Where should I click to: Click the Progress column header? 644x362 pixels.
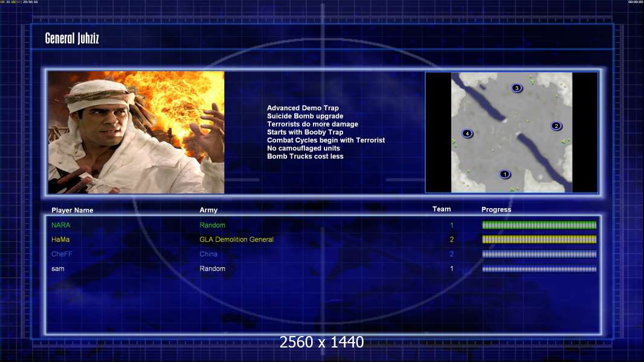[496, 209]
